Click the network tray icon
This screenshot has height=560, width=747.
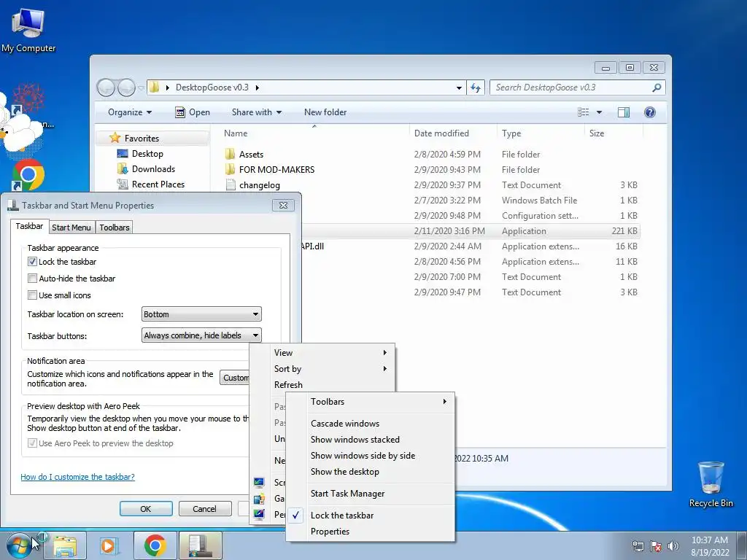pos(638,546)
